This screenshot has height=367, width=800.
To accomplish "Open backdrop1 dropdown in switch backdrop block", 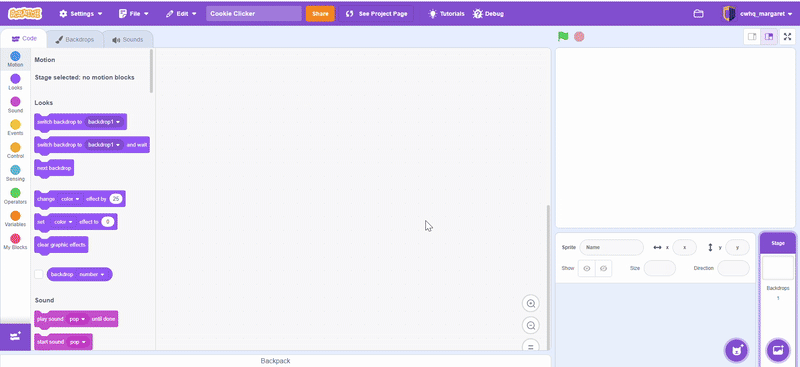I will 104,122.
